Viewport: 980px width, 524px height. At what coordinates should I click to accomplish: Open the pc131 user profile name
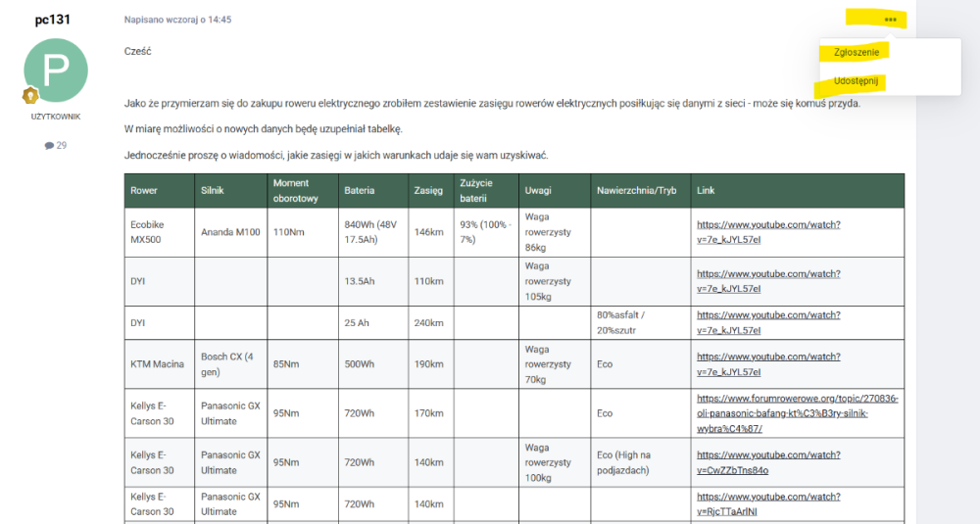click(53, 20)
